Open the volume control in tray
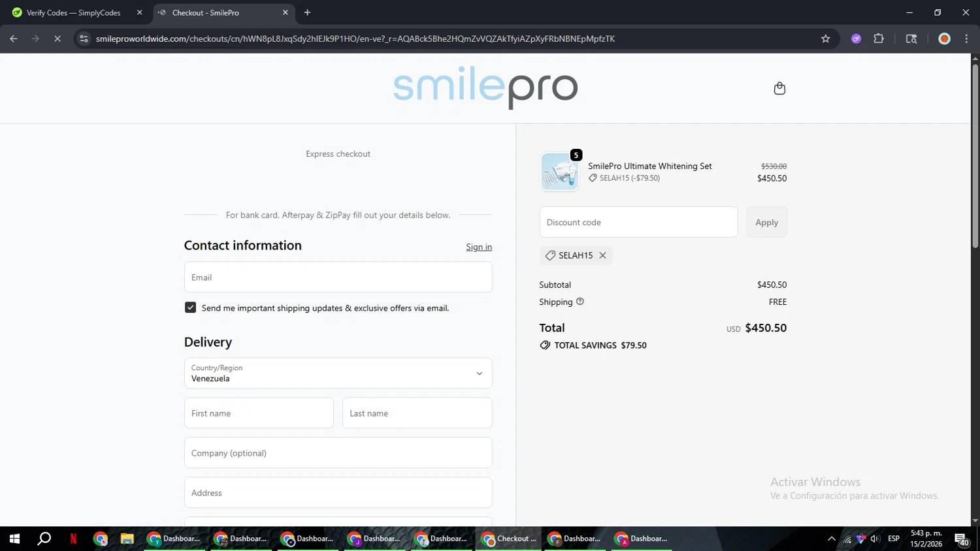Image resolution: width=980 pixels, height=551 pixels. click(x=875, y=539)
